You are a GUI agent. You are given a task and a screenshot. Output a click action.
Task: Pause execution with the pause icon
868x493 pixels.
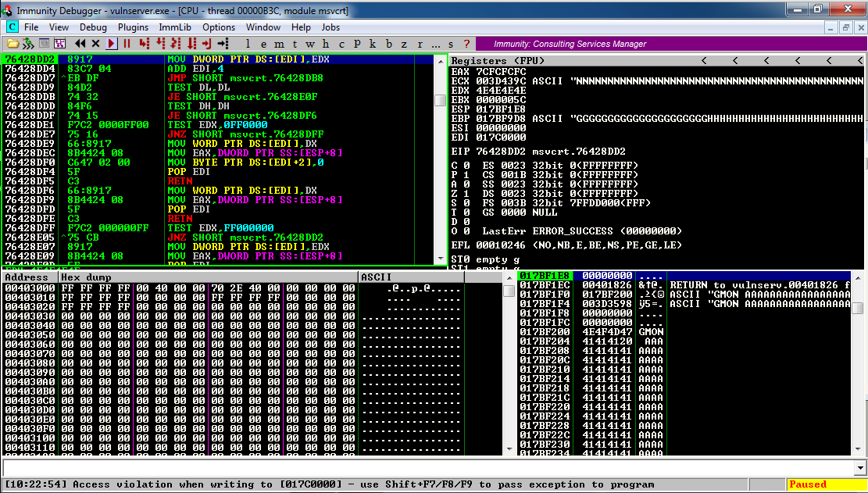point(127,44)
